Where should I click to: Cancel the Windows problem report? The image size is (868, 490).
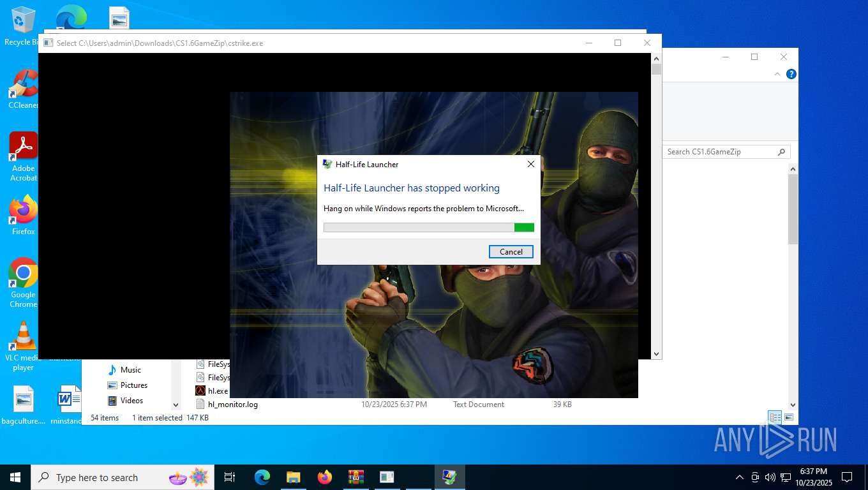[x=511, y=251]
